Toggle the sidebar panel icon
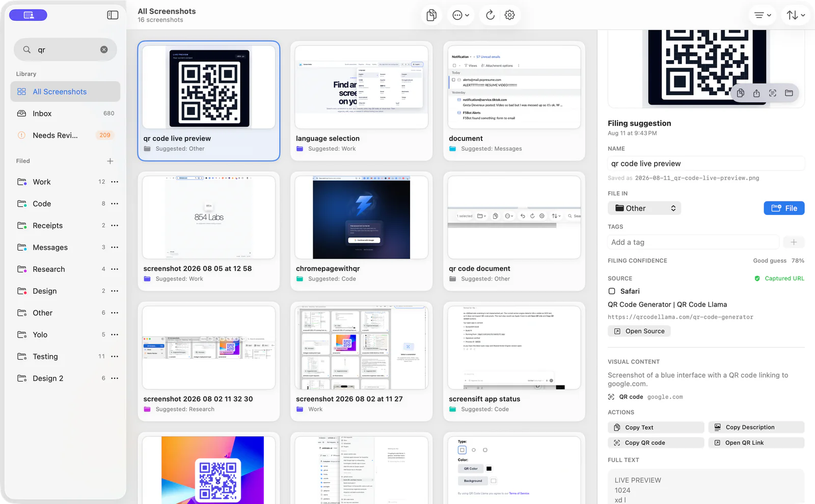Image resolution: width=815 pixels, height=504 pixels. [113, 15]
